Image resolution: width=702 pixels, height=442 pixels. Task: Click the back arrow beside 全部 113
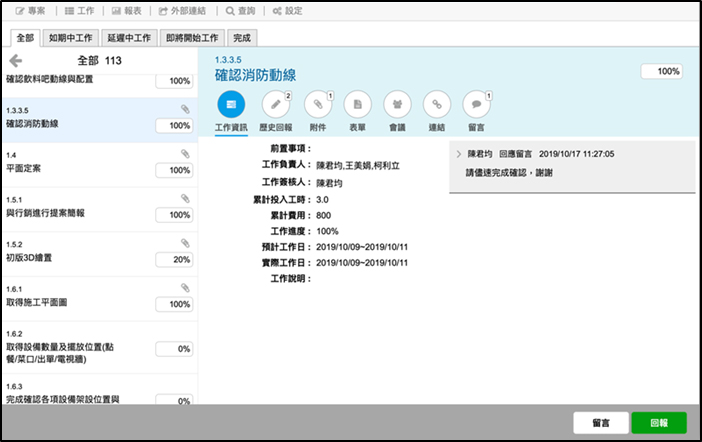point(16,61)
